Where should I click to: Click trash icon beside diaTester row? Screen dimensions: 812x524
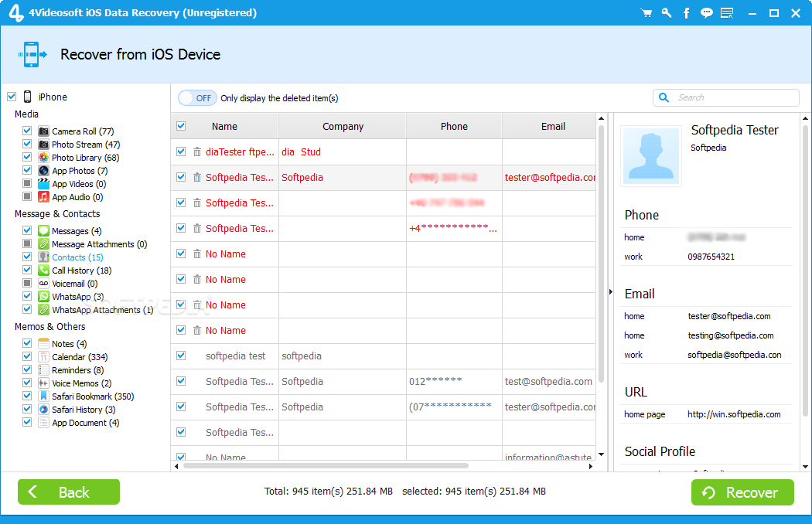197,151
